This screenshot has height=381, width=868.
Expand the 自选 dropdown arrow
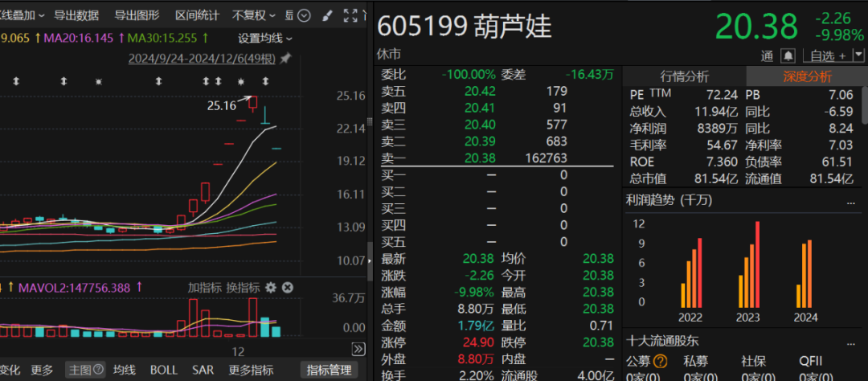[x=858, y=55]
